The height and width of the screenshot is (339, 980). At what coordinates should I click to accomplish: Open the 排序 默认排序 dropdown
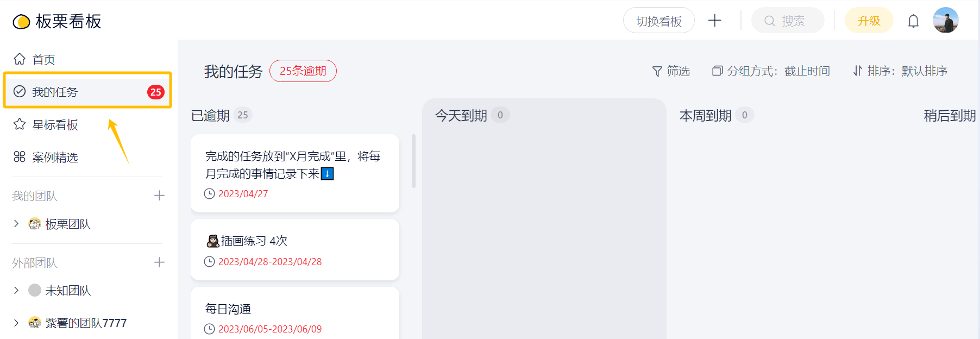pos(900,71)
